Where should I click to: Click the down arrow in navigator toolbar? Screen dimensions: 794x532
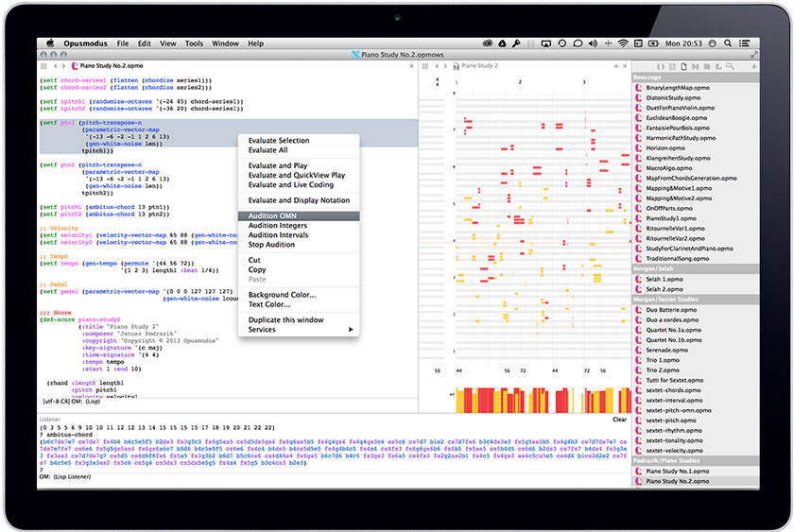(x=754, y=67)
